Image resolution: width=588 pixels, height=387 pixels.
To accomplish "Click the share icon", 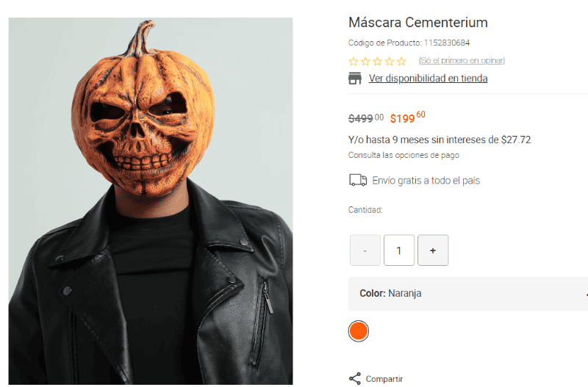I will pos(355,379).
